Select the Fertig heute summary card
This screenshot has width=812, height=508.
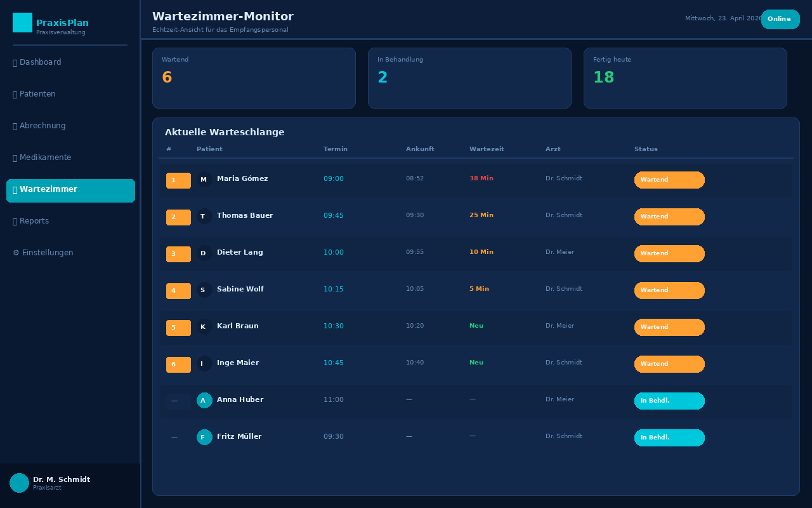point(685,78)
